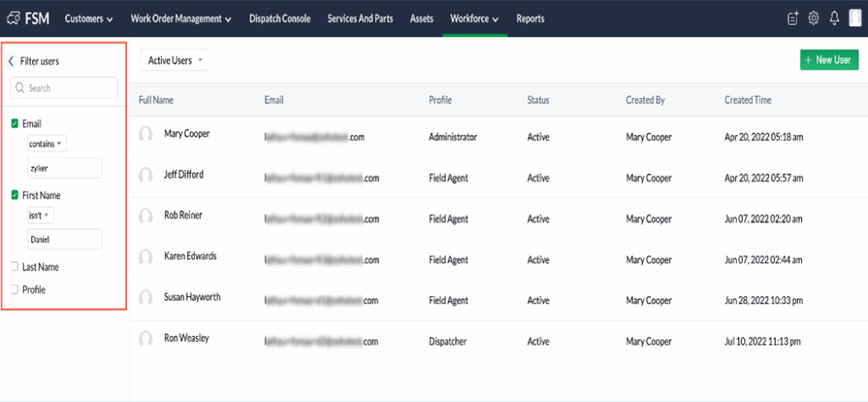Uncheck the First Name filter checkbox

(x=14, y=195)
